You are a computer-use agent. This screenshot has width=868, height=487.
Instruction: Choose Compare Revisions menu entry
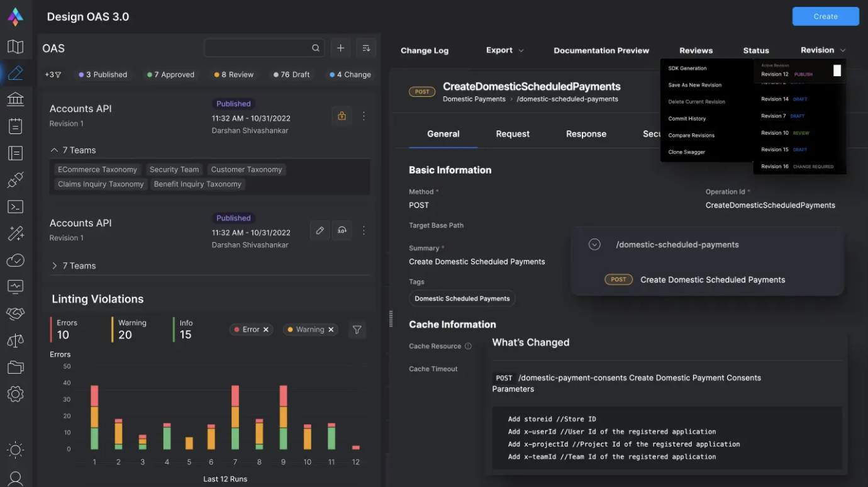(x=691, y=135)
